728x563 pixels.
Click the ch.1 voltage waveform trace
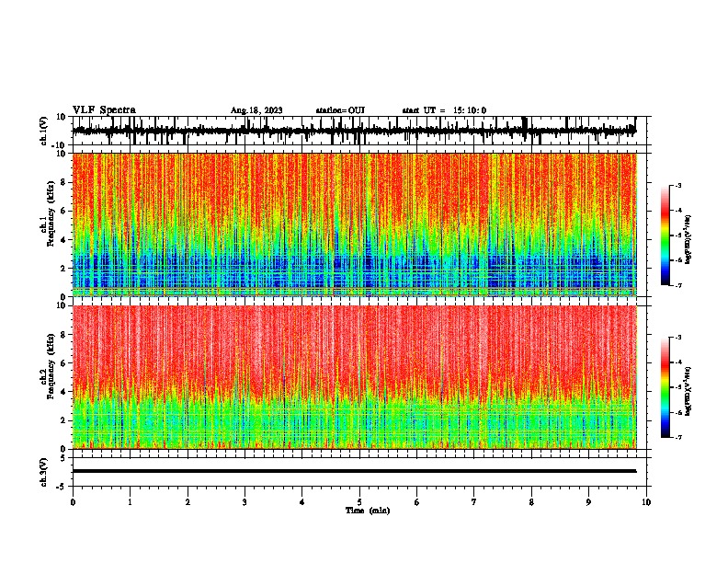[354, 131]
